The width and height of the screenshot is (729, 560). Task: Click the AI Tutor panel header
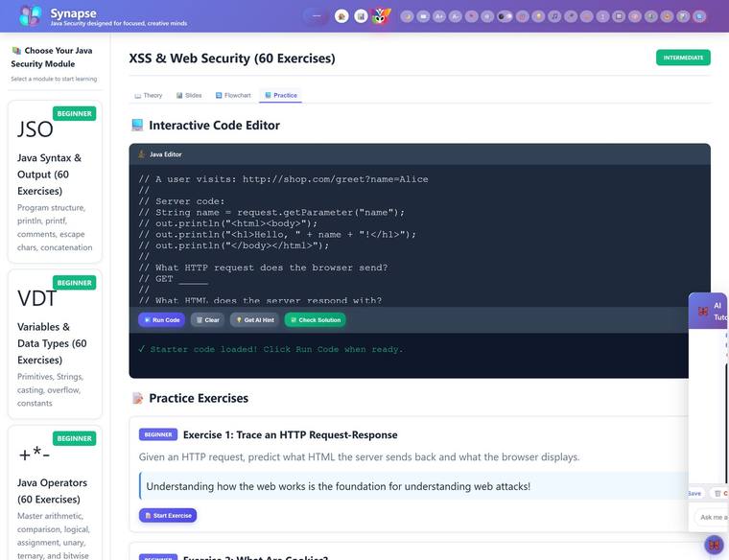708,311
